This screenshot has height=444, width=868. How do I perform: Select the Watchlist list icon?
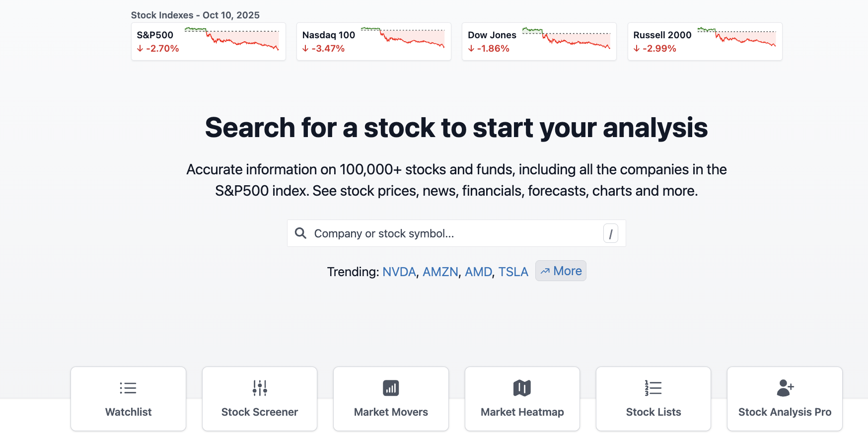point(128,388)
